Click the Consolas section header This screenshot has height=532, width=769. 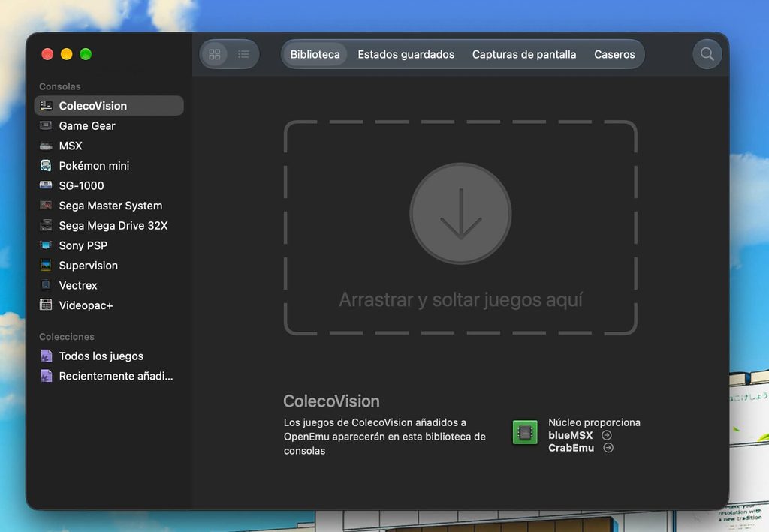60,86
